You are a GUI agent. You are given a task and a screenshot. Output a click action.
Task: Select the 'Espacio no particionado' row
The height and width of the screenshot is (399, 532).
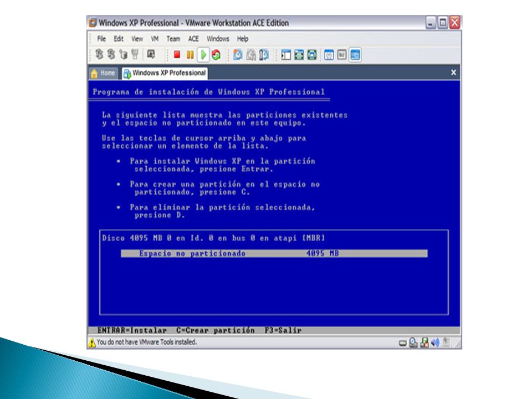pos(274,253)
